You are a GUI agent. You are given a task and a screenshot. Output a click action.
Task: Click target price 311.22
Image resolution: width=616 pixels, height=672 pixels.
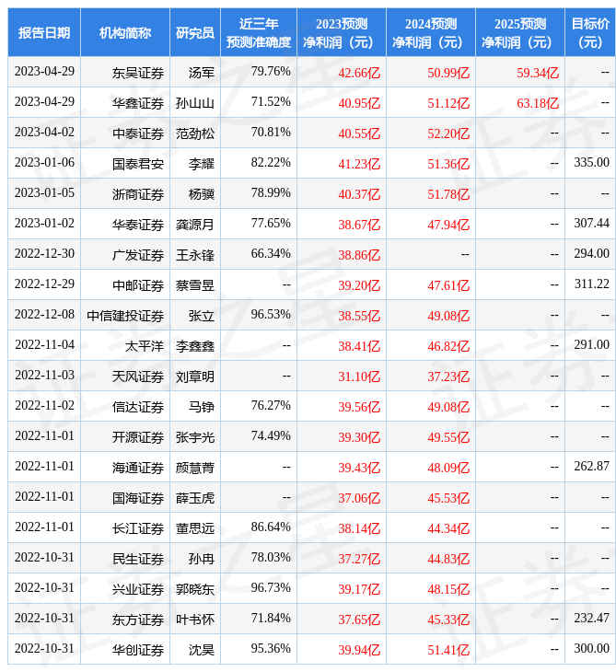(x=591, y=284)
